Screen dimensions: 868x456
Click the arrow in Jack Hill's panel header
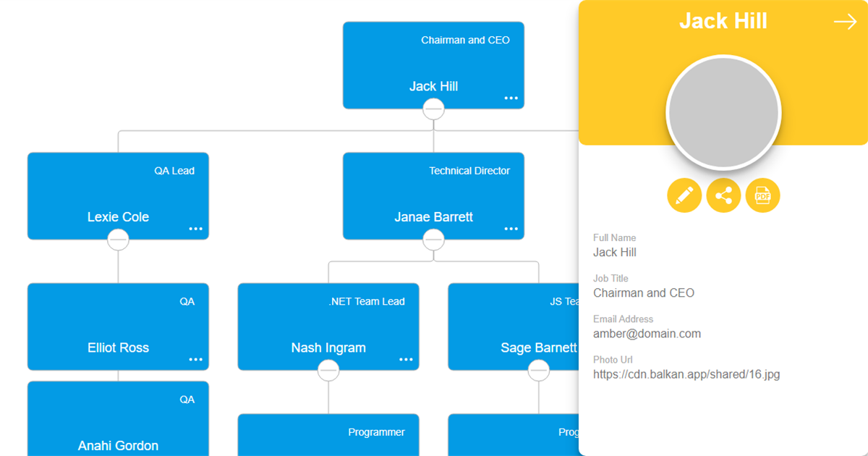(845, 22)
